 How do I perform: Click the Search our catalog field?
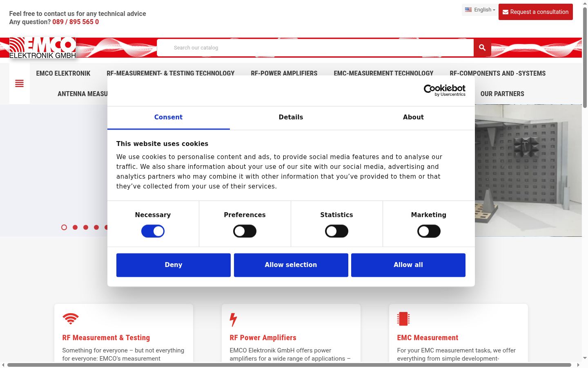315,48
